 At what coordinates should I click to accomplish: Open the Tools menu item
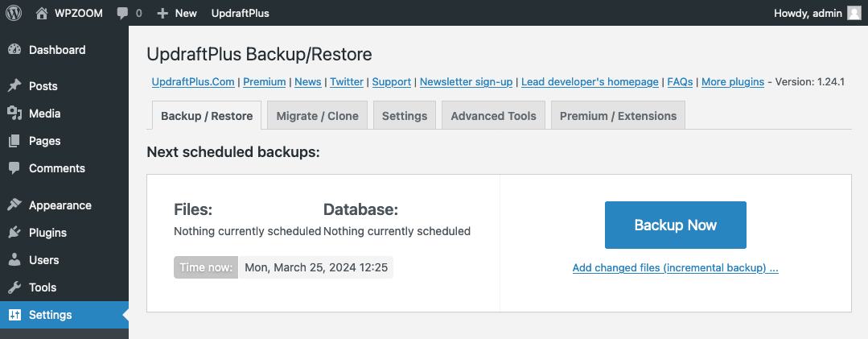[64, 287]
